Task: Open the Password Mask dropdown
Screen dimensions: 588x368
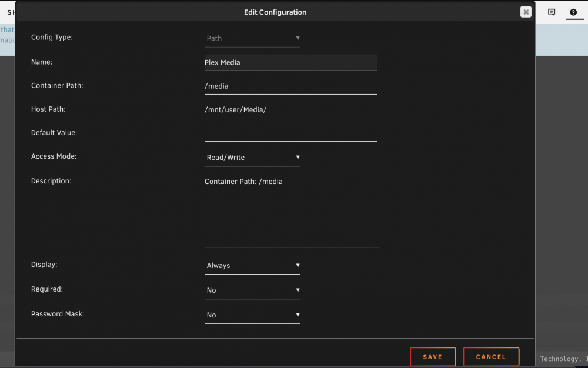Action: click(x=252, y=315)
